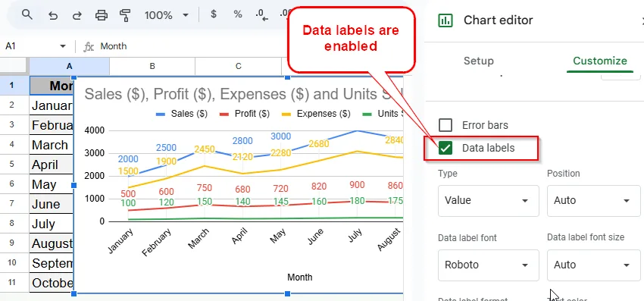Click the undo arrow icon
The image size is (644, 301).
pos(52,16)
